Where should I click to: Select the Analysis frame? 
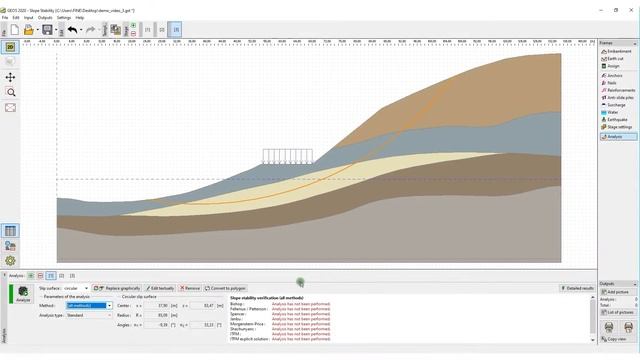coord(618,137)
